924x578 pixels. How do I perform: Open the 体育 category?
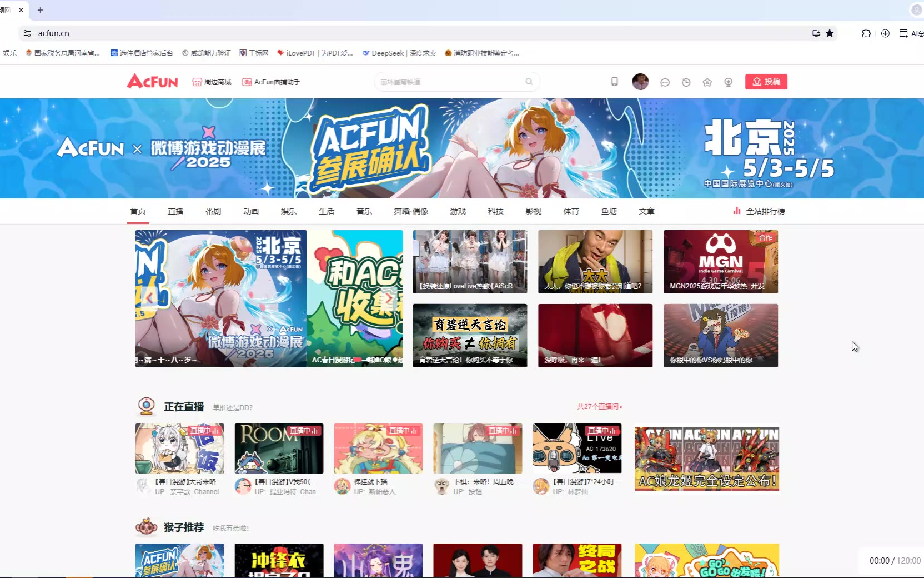(571, 211)
